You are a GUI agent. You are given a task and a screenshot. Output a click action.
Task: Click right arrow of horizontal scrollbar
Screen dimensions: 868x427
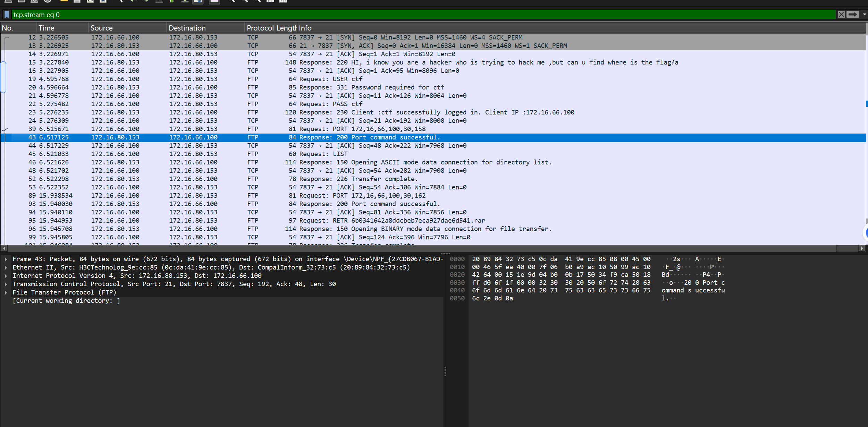click(x=861, y=248)
